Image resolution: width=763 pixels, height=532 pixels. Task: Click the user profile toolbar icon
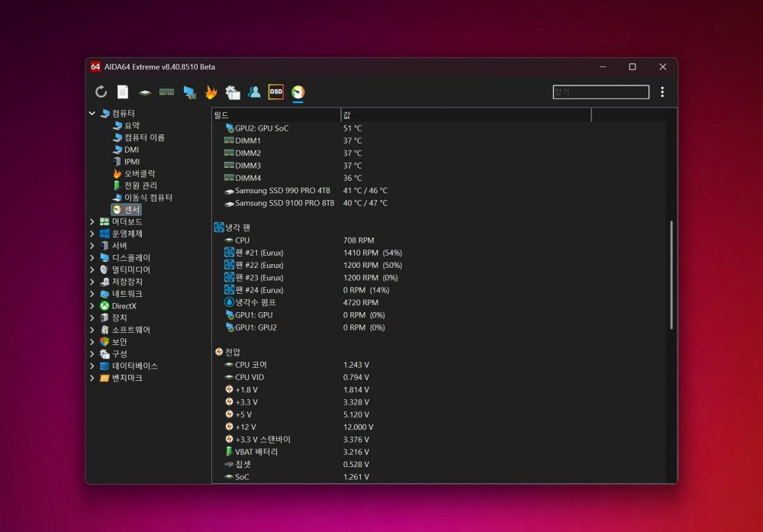tap(254, 92)
